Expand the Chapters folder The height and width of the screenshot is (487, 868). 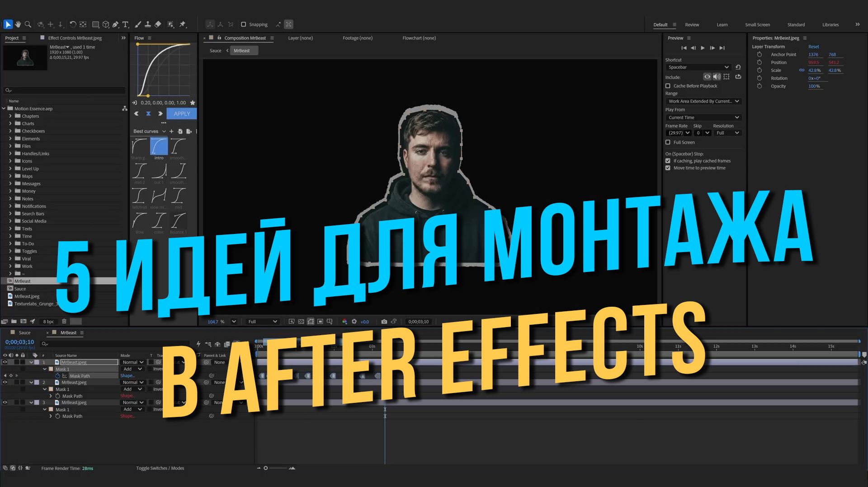coord(10,116)
